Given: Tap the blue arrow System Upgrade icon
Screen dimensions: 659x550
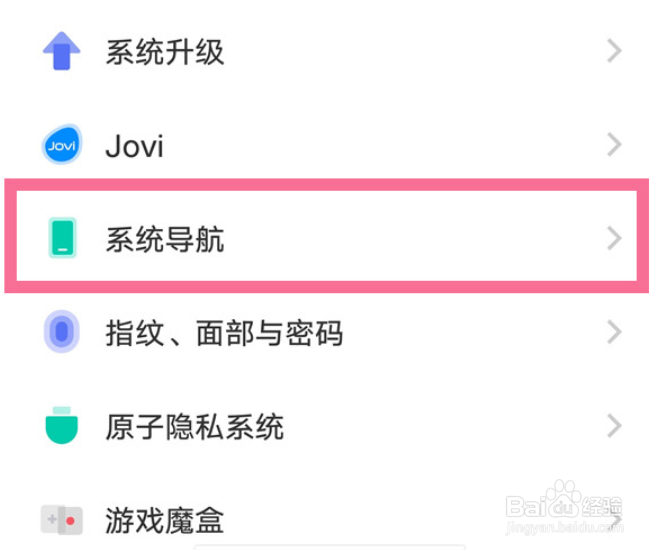Looking at the screenshot, I should point(62,51).
